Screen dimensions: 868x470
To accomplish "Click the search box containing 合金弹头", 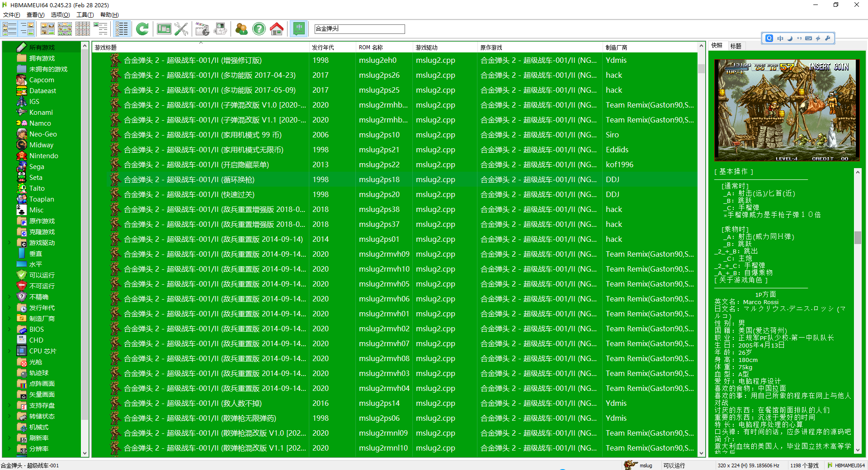I will 359,29.
